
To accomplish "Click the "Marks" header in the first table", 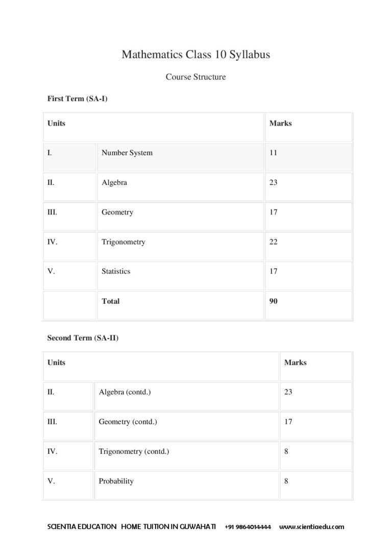I will pos(280,124).
